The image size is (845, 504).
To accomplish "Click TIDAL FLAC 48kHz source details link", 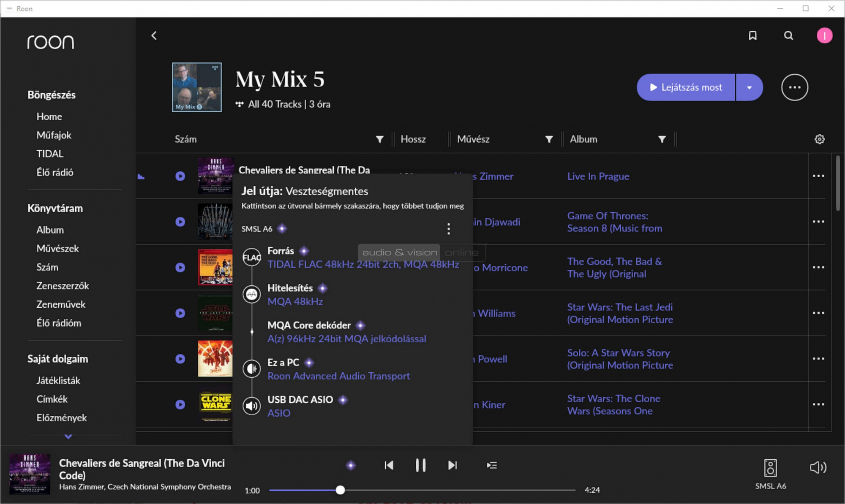I will click(363, 264).
